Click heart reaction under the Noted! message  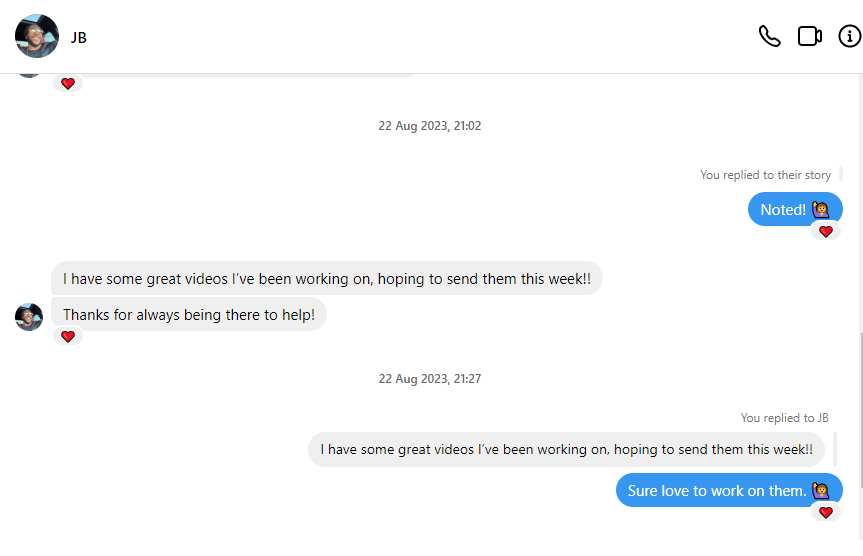[825, 232]
